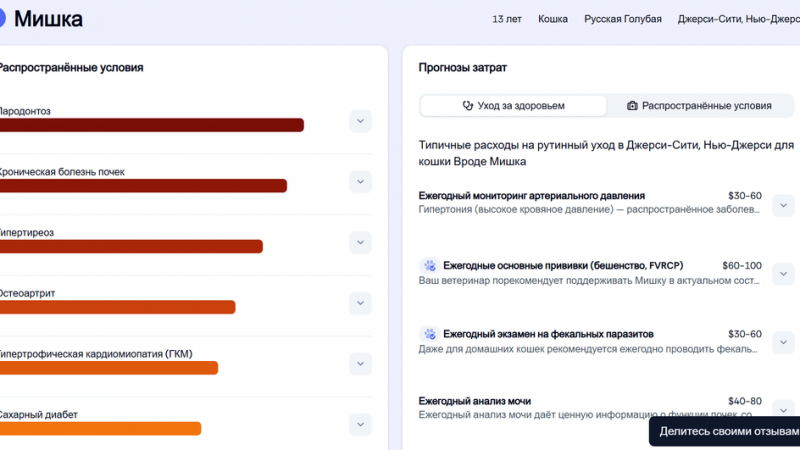
Task: Expand the Хроническая болезнь почек row
Action: 360,182
